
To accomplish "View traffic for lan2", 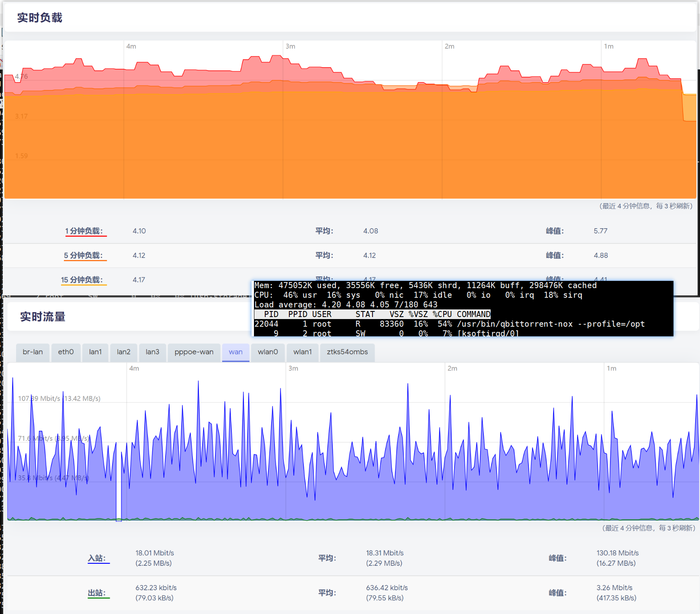I will pos(123,352).
